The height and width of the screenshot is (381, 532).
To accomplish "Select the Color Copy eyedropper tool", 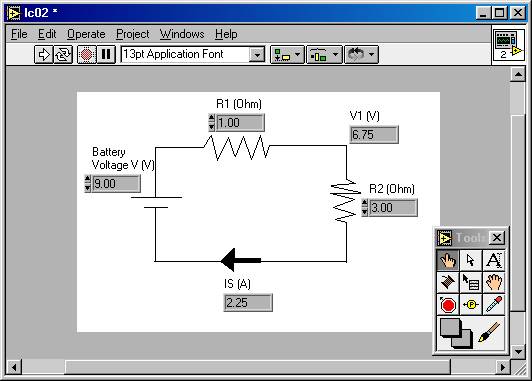I will coord(493,305).
